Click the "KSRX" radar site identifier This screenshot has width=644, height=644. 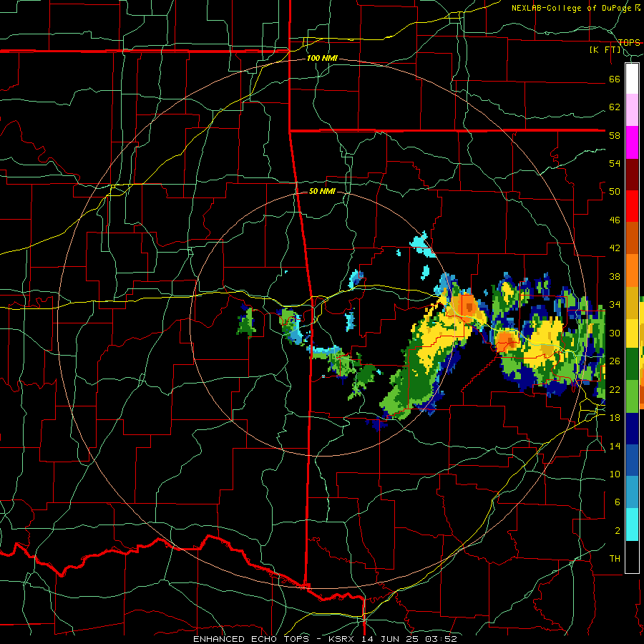(x=343, y=639)
